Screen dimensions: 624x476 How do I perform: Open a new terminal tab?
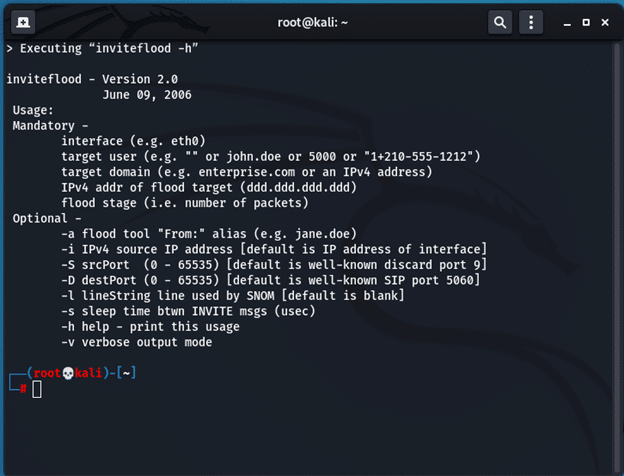coord(24,22)
